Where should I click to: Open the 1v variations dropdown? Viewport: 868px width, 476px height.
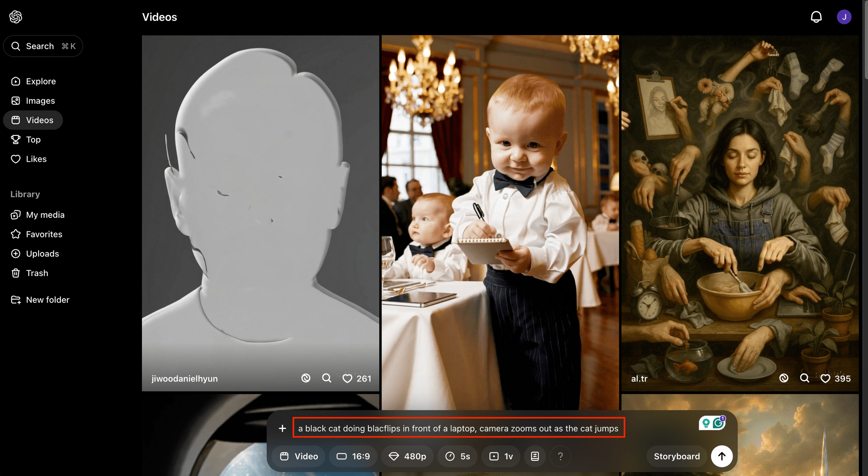(x=501, y=456)
